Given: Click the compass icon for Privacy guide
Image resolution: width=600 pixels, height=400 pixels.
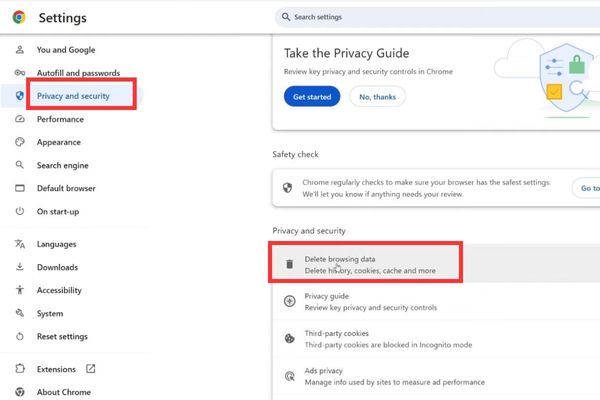Looking at the screenshot, I should pos(290,301).
